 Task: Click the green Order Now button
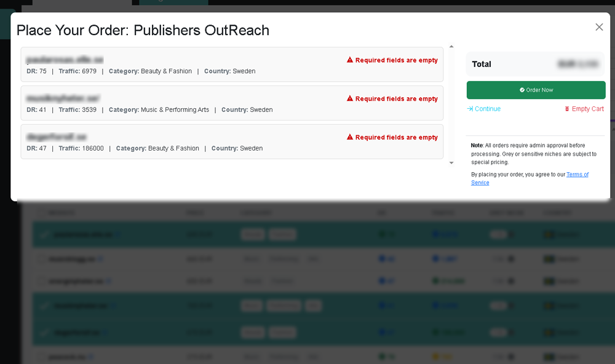(x=536, y=90)
